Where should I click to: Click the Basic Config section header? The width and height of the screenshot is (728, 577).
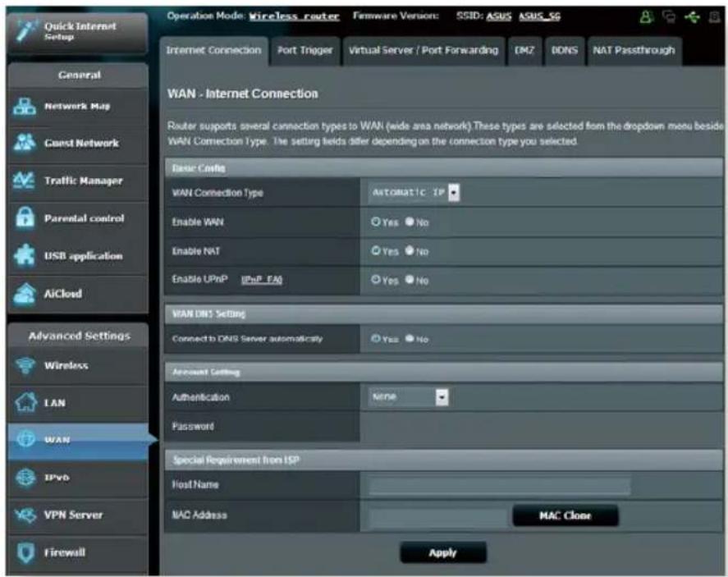pyautogui.click(x=444, y=167)
